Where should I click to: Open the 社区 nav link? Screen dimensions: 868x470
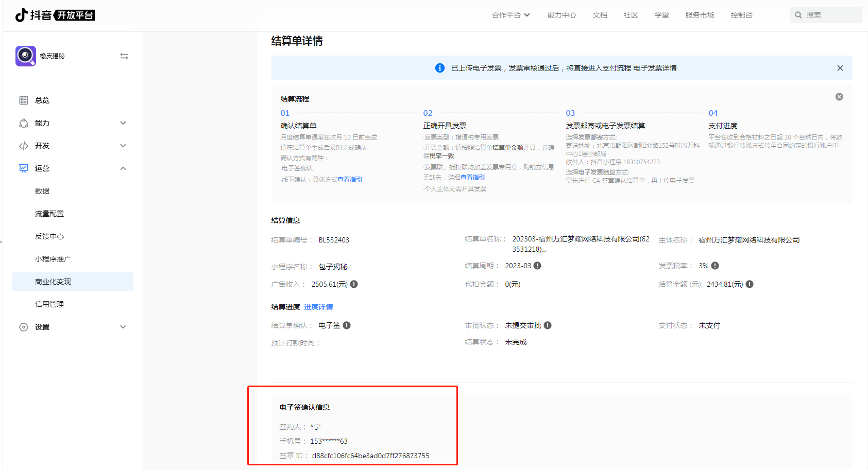click(x=631, y=15)
